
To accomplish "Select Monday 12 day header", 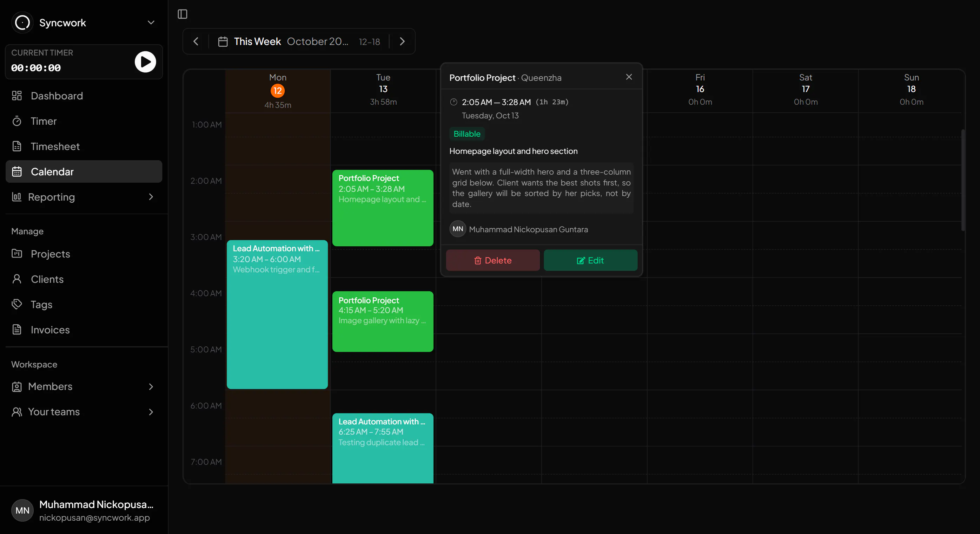I will [278, 91].
